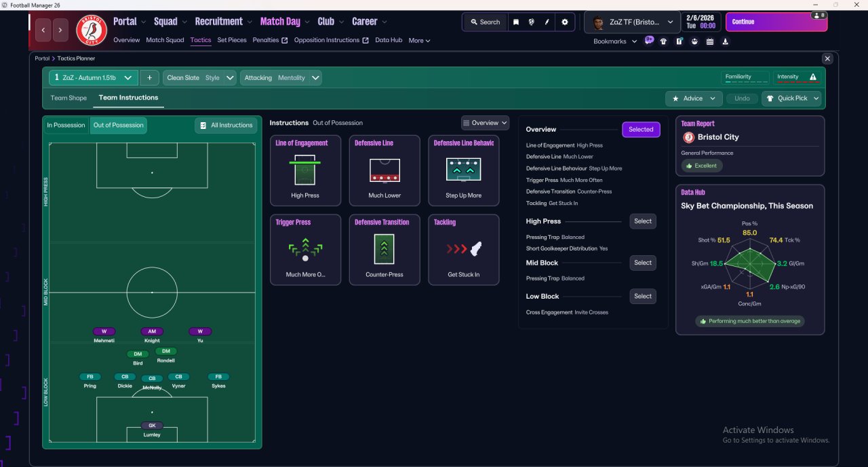The width and height of the screenshot is (868, 467).
Task: Click the forward navigation arrow
Action: click(61, 30)
